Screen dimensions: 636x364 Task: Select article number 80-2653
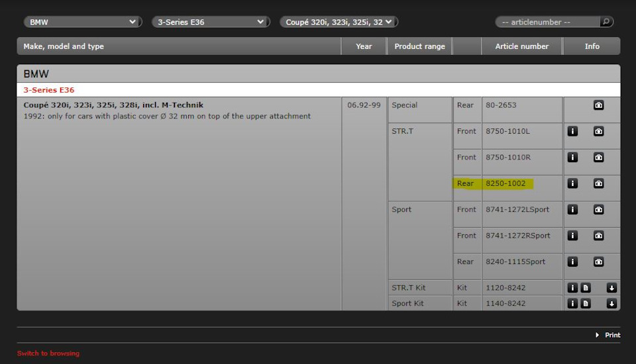click(x=501, y=105)
